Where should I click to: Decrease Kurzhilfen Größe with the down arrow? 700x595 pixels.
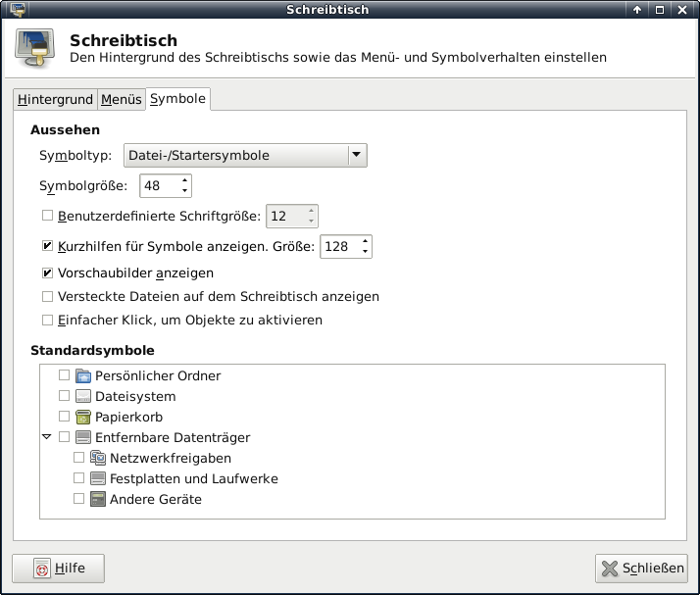click(366, 252)
